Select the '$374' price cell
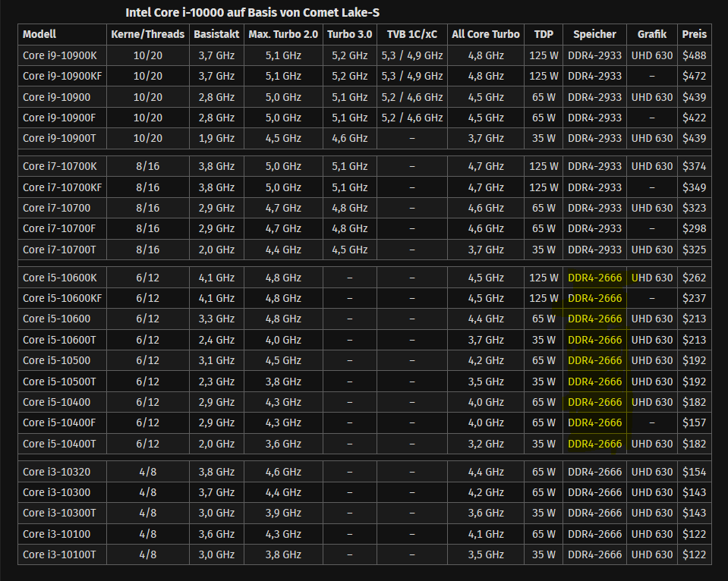Image resolution: width=728 pixels, height=581 pixels. point(694,166)
